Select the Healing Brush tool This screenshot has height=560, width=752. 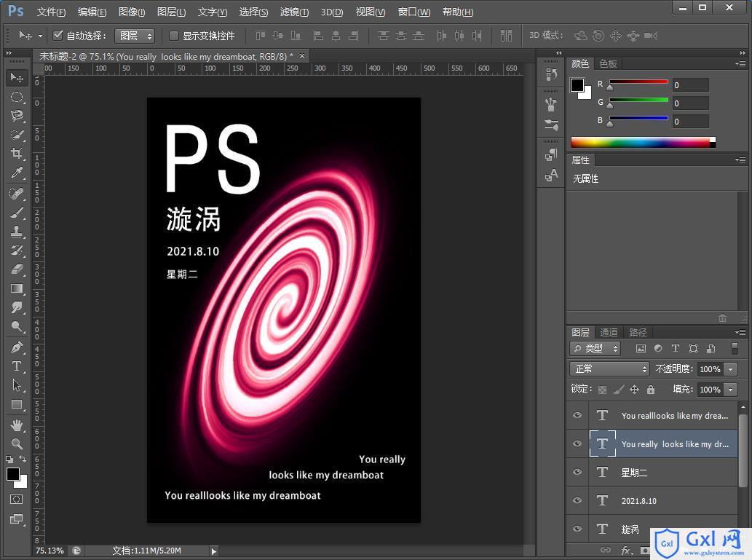coord(17,194)
